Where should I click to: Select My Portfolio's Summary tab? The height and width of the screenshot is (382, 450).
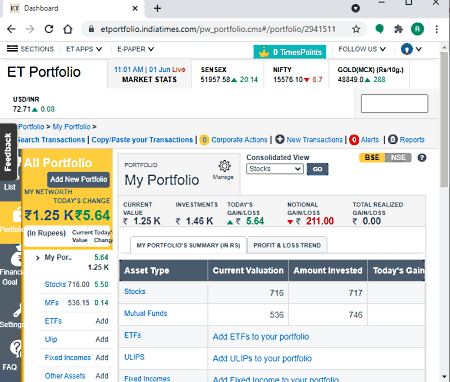coord(188,245)
